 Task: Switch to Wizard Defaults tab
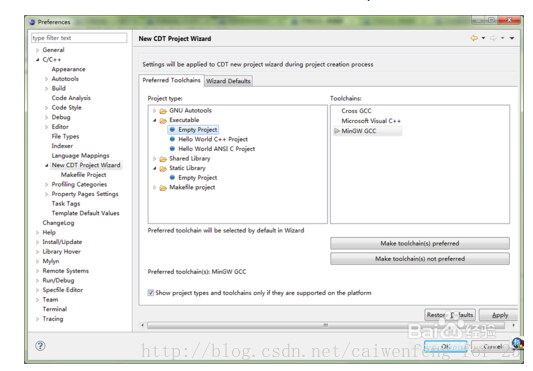tap(228, 81)
